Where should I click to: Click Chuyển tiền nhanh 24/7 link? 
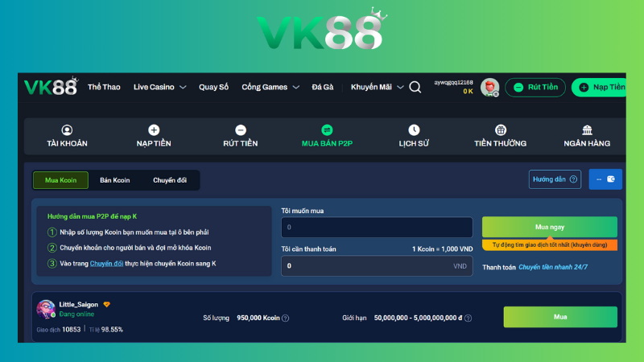coord(553,267)
